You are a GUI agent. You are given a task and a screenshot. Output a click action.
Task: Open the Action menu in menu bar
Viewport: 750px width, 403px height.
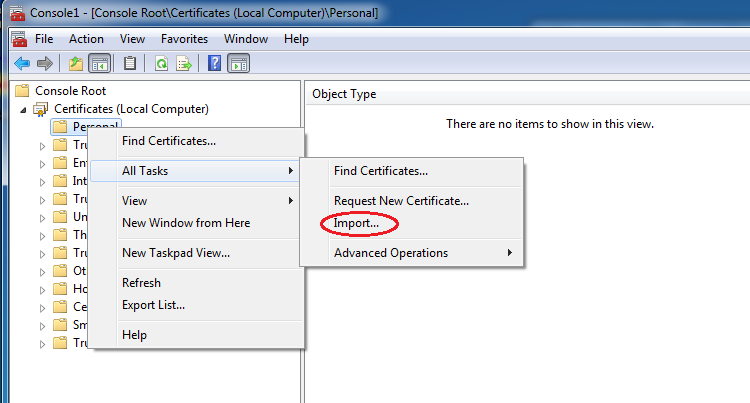(x=86, y=39)
